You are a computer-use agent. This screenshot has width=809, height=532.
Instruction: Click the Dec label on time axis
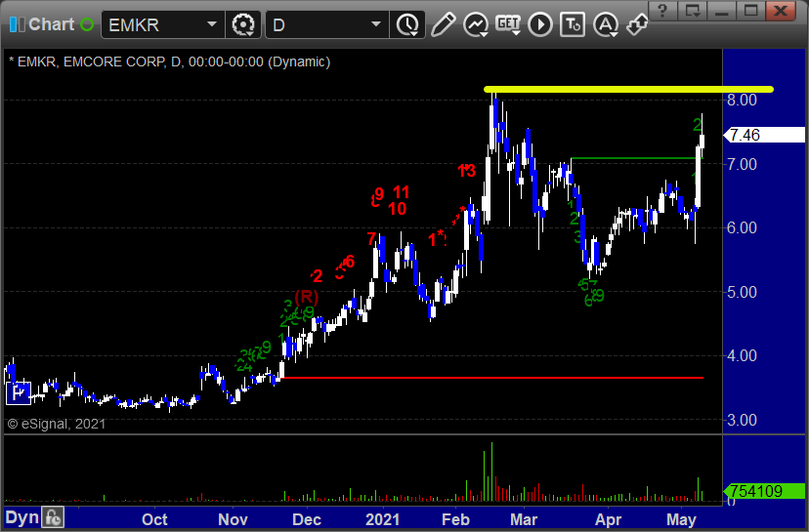(x=307, y=519)
